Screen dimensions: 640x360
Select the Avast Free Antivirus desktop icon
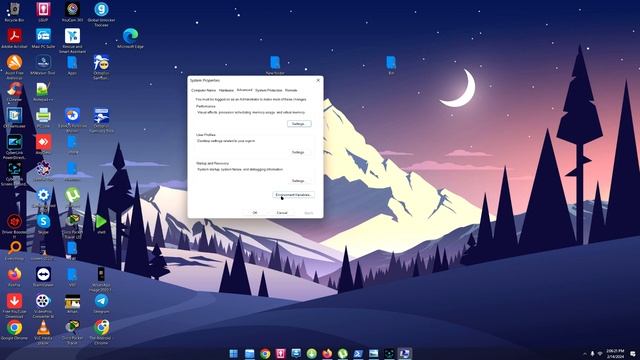pyautogui.click(x=14, y=67)
